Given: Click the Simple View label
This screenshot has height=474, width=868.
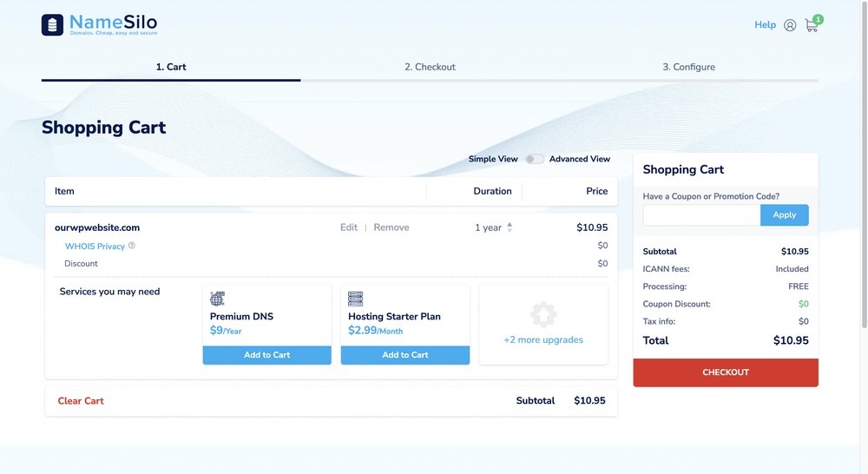Looking at the screenshot, I should (x=493, y=159).
